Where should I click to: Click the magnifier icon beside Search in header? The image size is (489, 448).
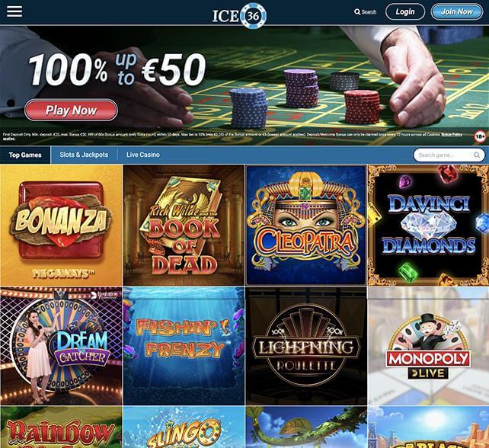pos(357,12)
